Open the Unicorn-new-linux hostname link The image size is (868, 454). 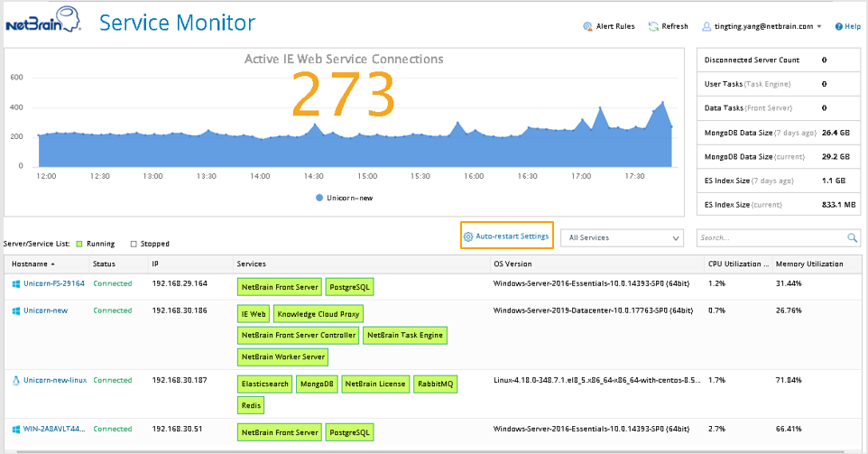point(55,380)
